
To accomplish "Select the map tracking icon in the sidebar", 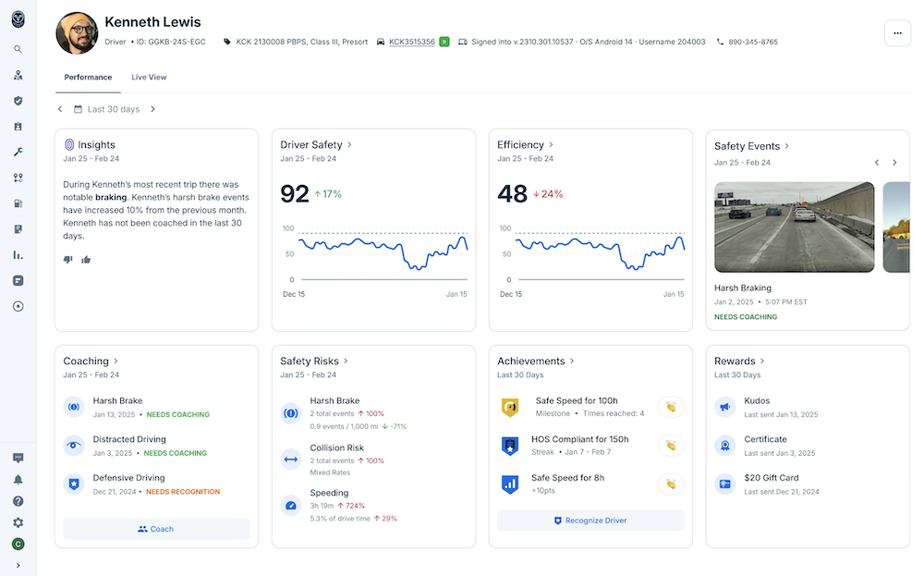I will (x=18, y=75).
